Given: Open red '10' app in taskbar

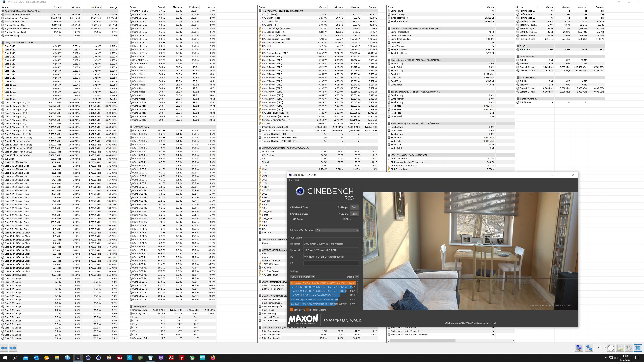Looking at the screenshot, I should 119,358.
